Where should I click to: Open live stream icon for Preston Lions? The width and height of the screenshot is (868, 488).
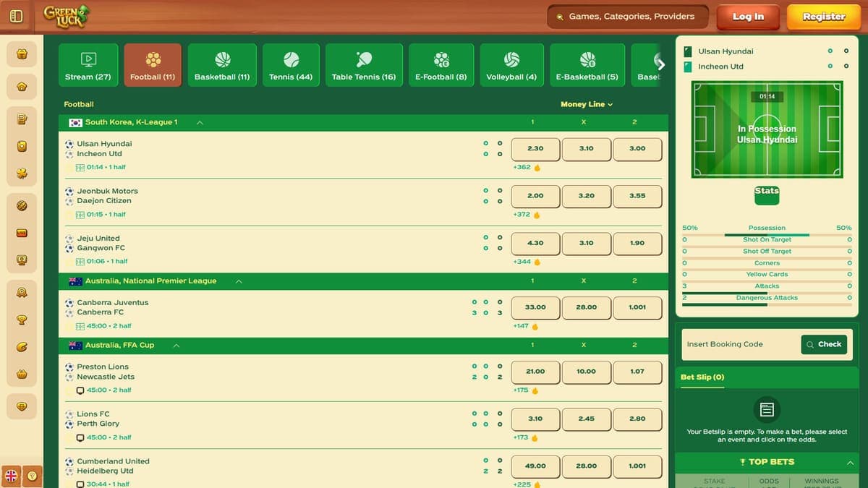tap(80, 390)
